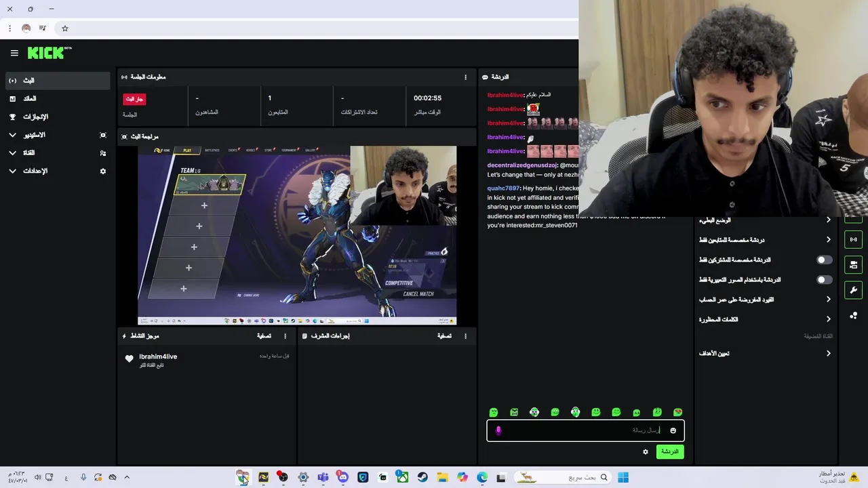Select الإنجازات in the sidebar

click(x=57, y=117)
